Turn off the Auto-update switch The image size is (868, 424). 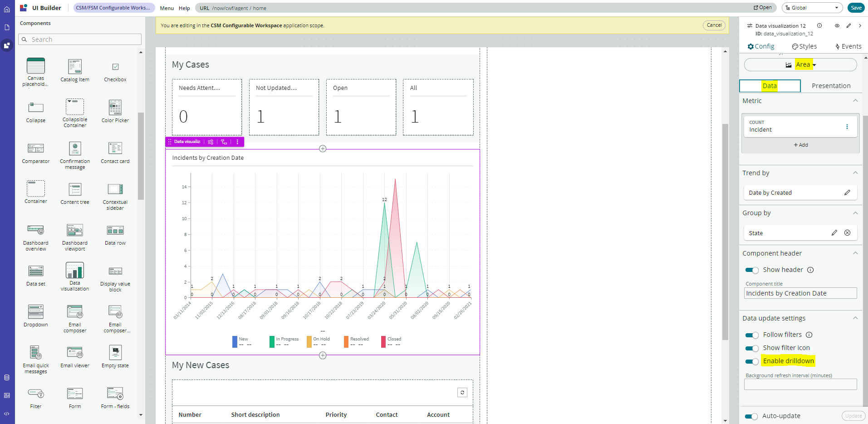[x=751, y=416]
